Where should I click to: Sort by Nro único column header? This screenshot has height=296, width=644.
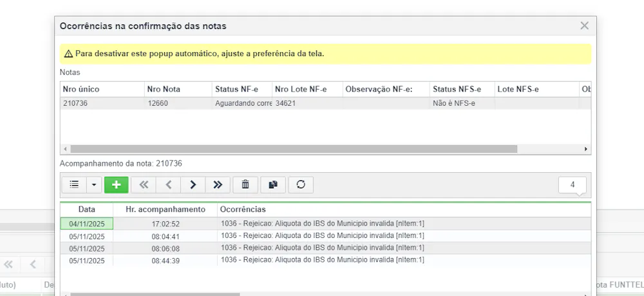pyautogui.click(x=102, y=89)
